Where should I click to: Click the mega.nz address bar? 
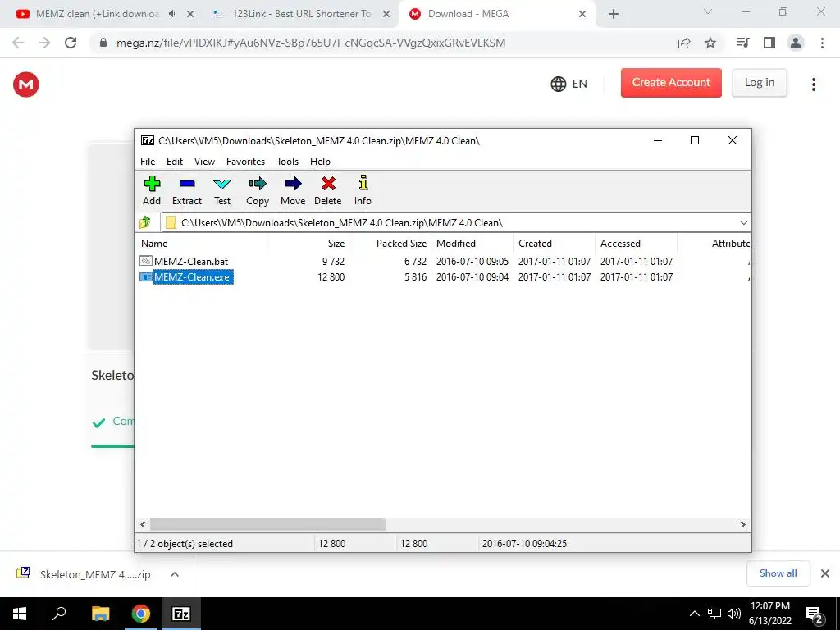(x=311, y=43)
